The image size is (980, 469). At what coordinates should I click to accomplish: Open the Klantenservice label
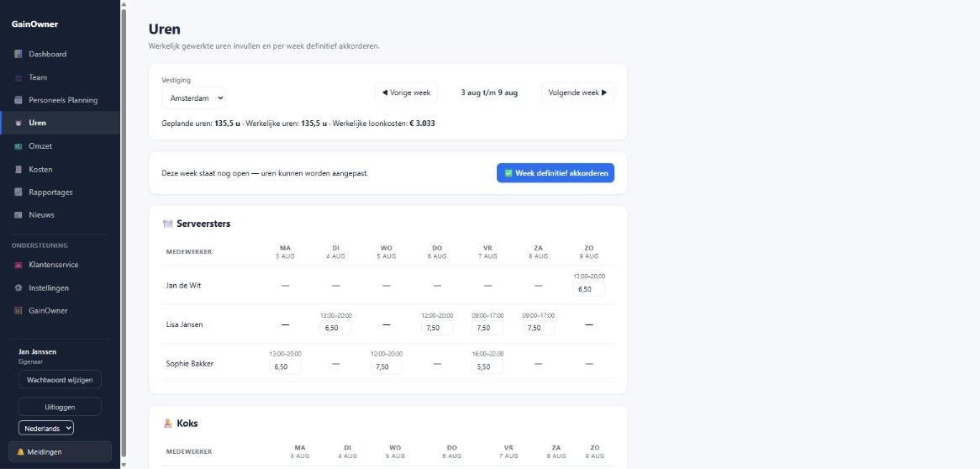(54, 265)
